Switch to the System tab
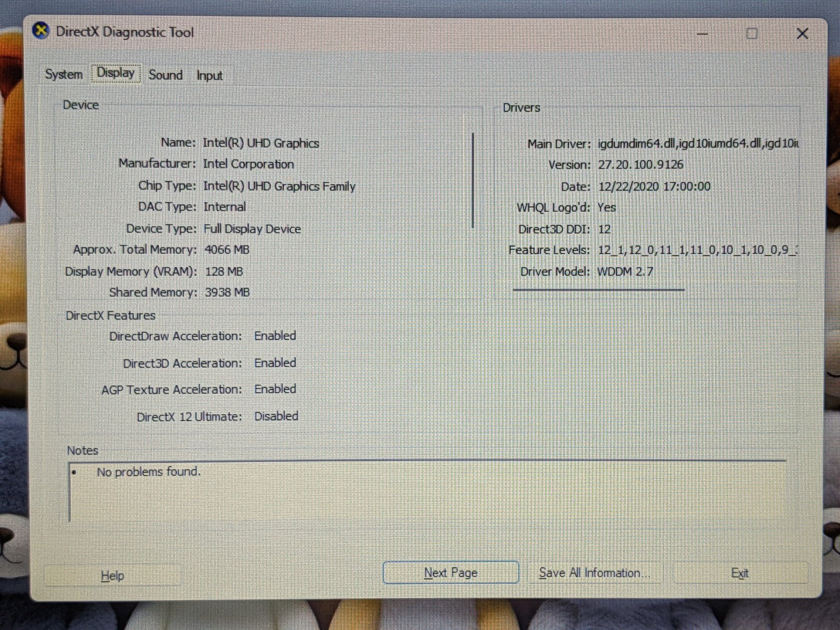 [64, 75]
